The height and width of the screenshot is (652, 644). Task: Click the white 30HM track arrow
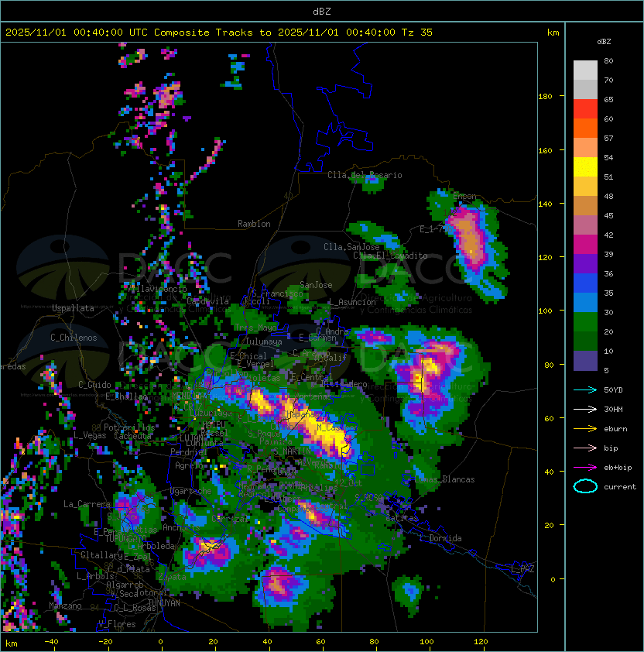pyautogui.click(x=585, y=410)
